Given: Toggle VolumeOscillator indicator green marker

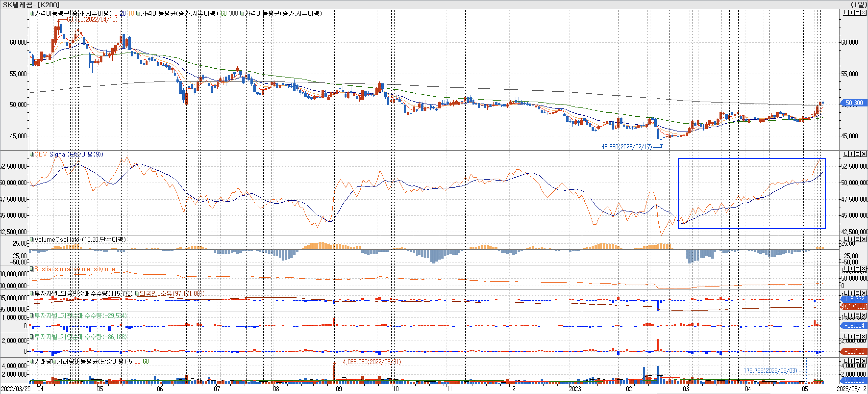Looking at the screenshot, I should tap(32, 239).
